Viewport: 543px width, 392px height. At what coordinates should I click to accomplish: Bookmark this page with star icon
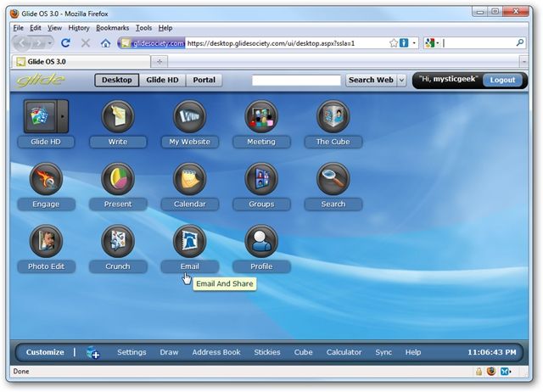(x=394, y=43)
